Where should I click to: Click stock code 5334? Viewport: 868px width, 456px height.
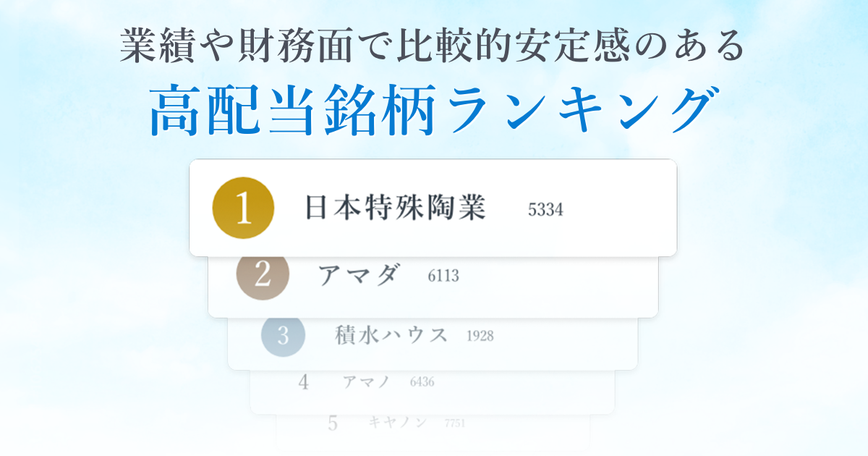[x=545, y=211]
